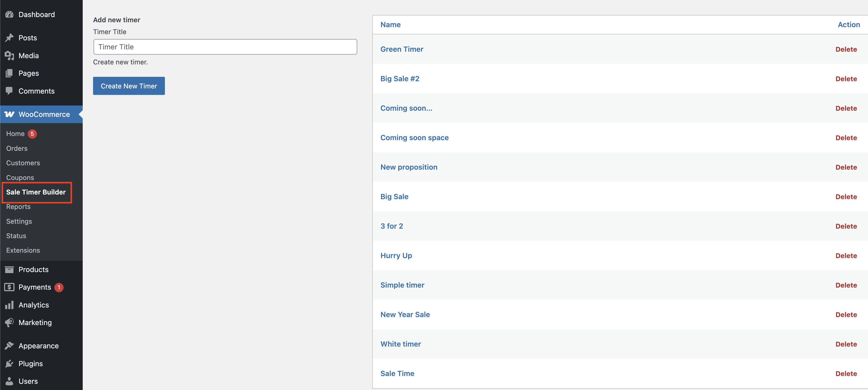Click the Users person icon
Image resolution: width=868 pixels, height=390 pixels.
tap(9, 381)
